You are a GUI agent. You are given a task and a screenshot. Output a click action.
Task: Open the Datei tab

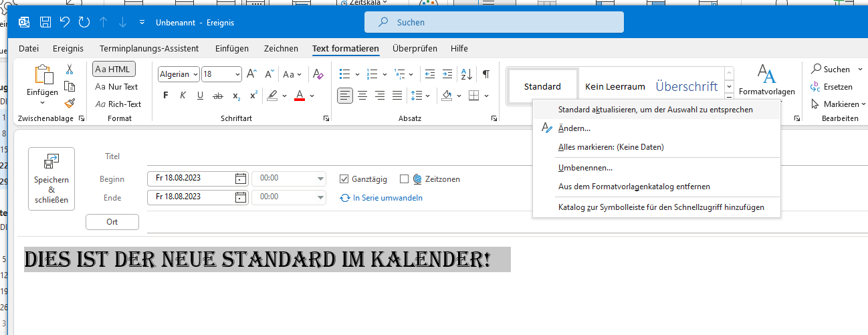29,48
